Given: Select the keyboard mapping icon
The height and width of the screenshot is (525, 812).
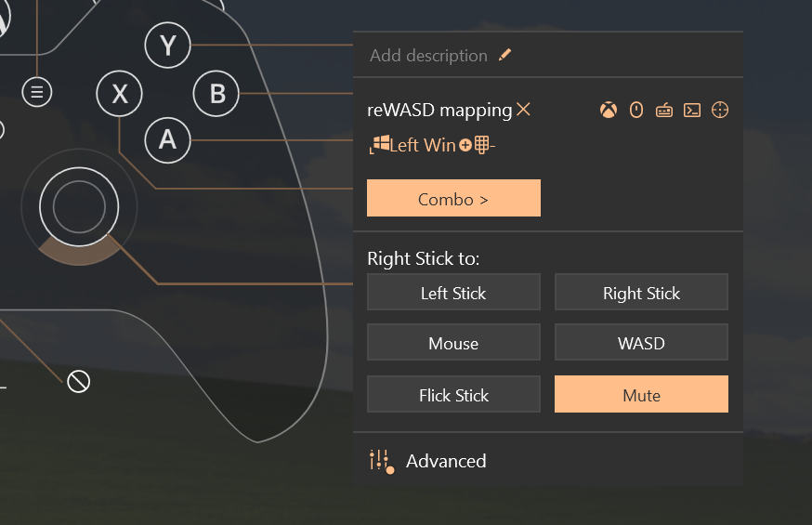Looking at the screenshot, I should click(664, 111).
